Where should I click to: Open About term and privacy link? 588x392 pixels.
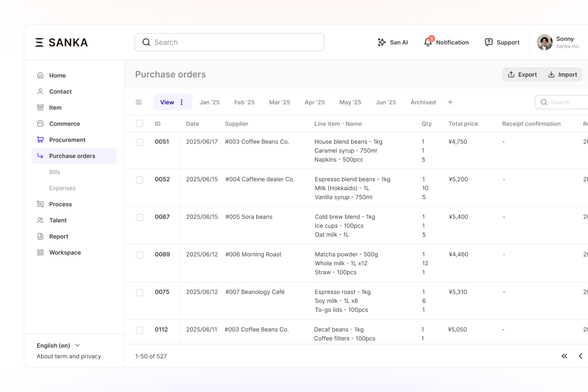tap(69, 356)
